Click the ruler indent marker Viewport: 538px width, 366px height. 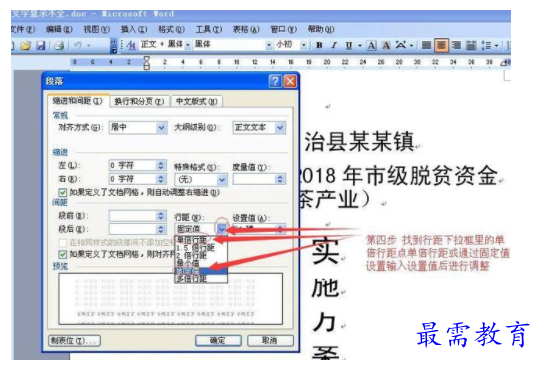pos(147,63)
